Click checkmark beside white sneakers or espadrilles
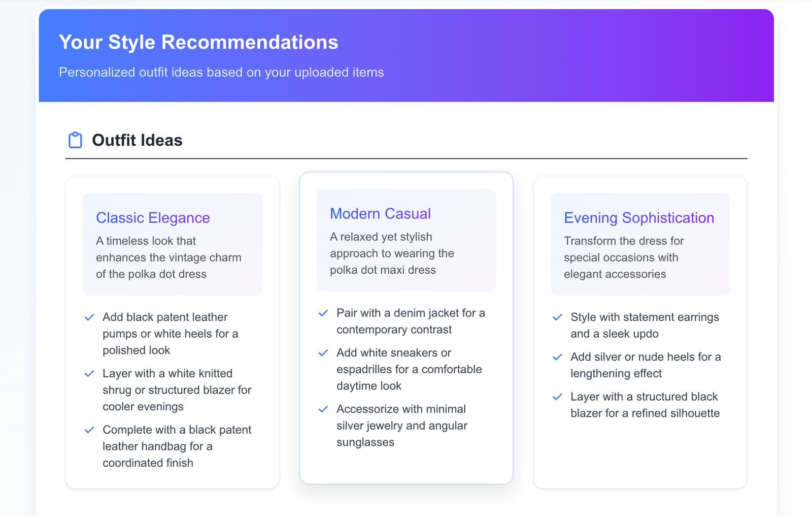 pos(323,353)
